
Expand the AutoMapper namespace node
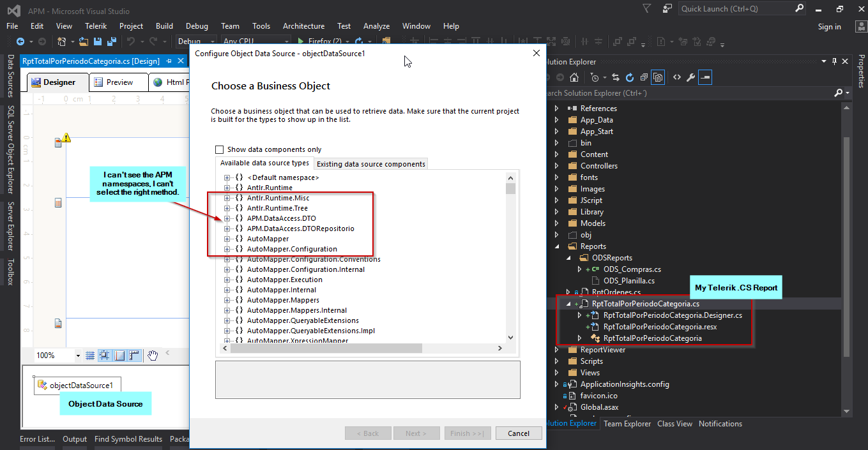click(227, 239)
